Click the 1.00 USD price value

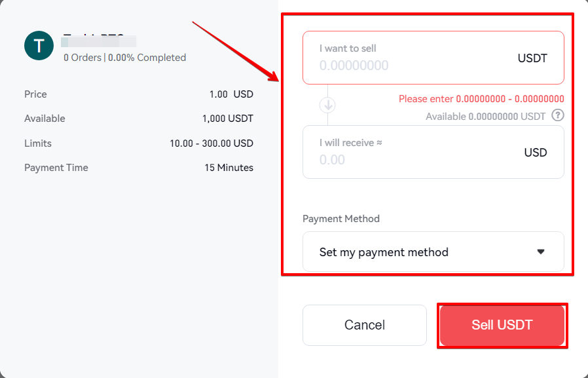tap(231, 94)
